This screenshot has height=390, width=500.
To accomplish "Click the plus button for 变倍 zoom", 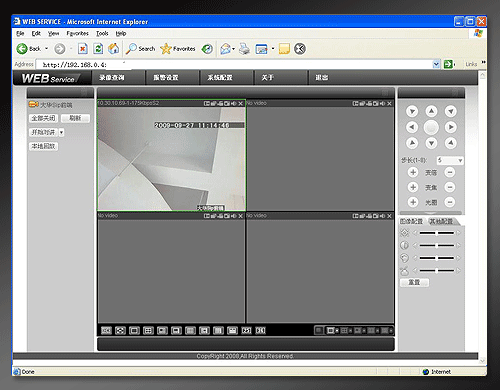I will tap(413, 172).
